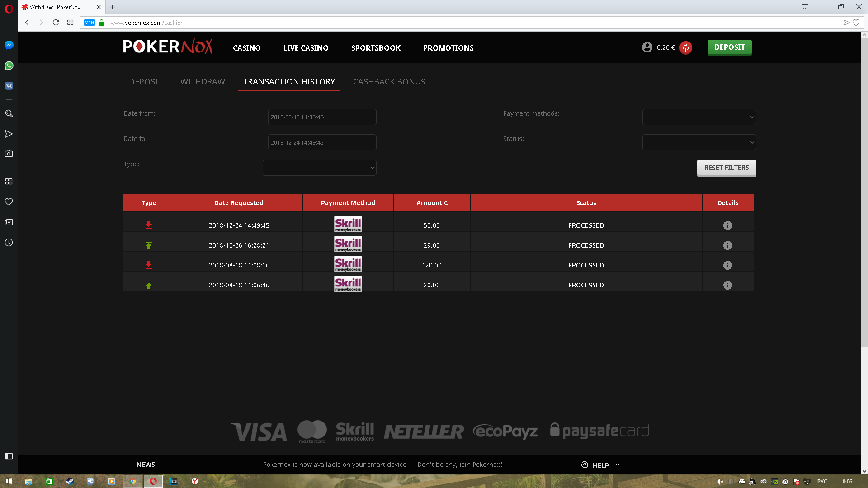Open details info icon for 50.00 transaction
Image resolution: width=868 pixels, height=488 pixels.
pos(727,225)
